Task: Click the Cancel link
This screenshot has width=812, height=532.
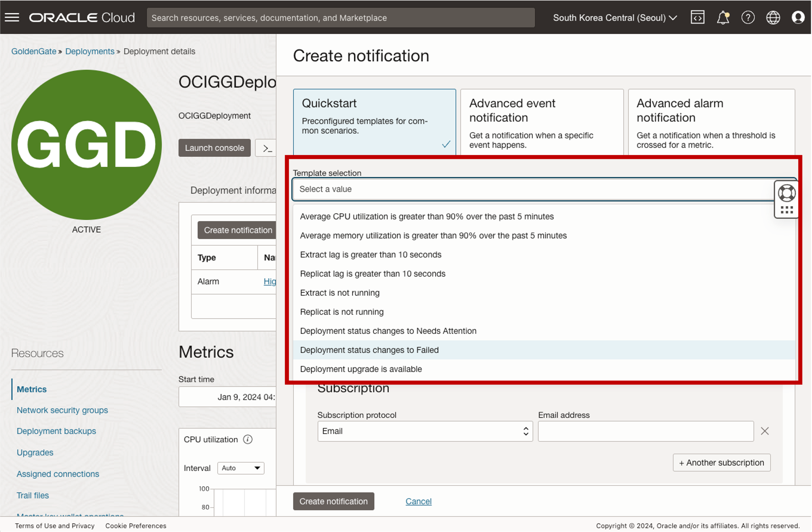Action: [418, 501]
